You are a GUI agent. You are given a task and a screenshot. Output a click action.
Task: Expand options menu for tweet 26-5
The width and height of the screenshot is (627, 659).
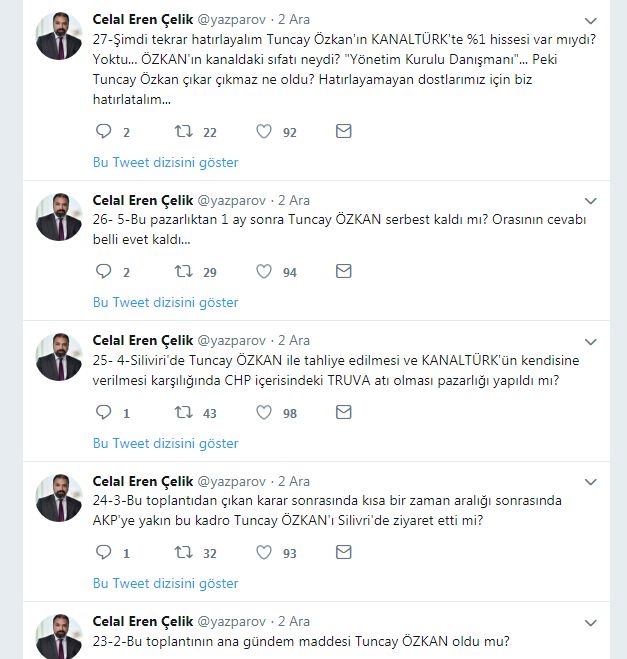pos(590,201)
